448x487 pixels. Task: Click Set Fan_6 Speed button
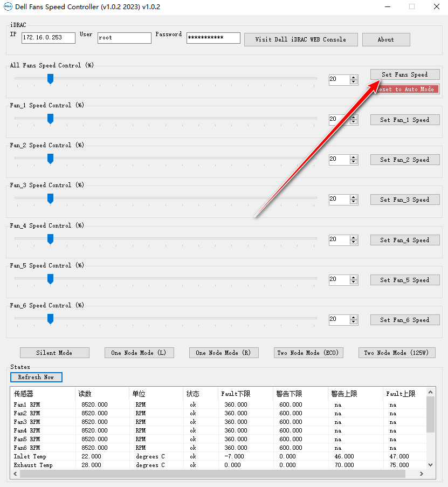pos(405,320)
